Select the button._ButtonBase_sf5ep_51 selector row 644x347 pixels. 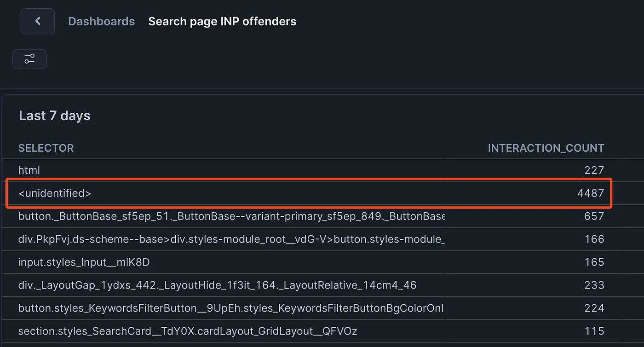coord(231,216)
